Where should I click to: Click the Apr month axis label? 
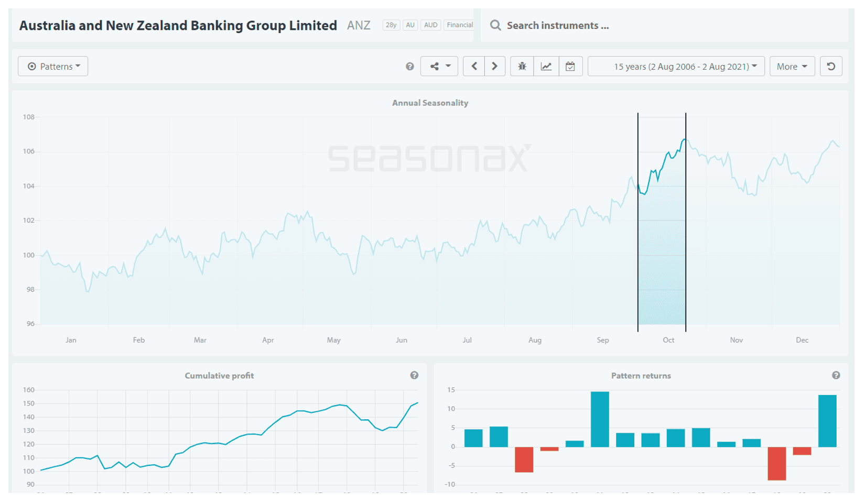(268, 340)
